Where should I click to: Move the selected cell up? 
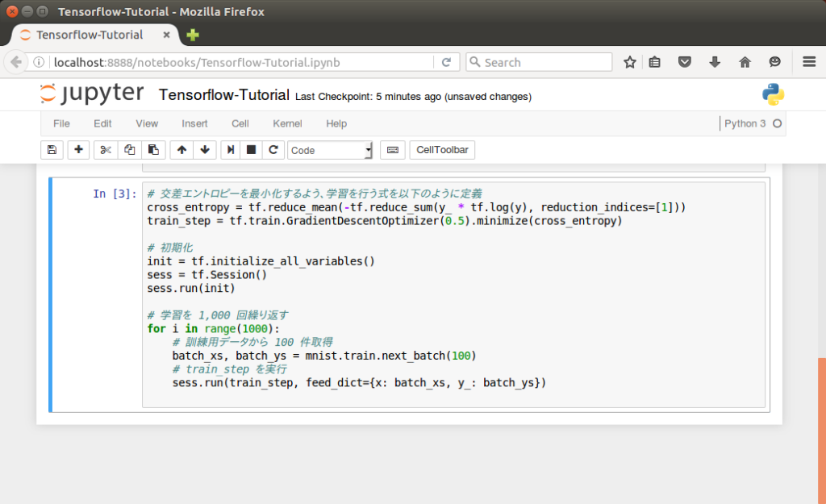(181, 149)
